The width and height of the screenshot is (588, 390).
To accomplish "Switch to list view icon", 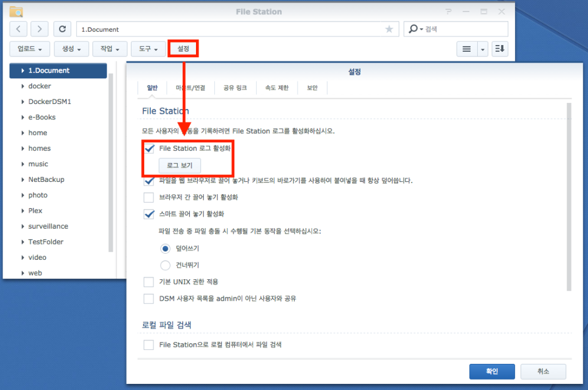I will coord(466,49).
